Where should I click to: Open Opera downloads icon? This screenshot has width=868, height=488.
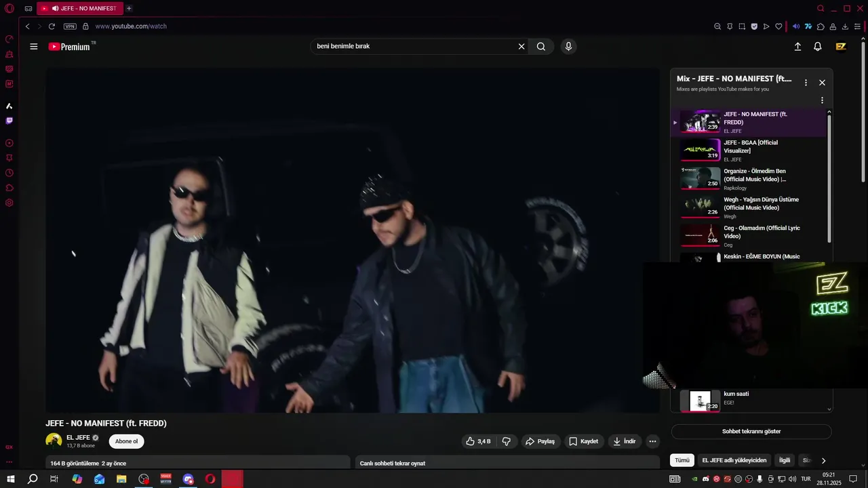[845, 26]
